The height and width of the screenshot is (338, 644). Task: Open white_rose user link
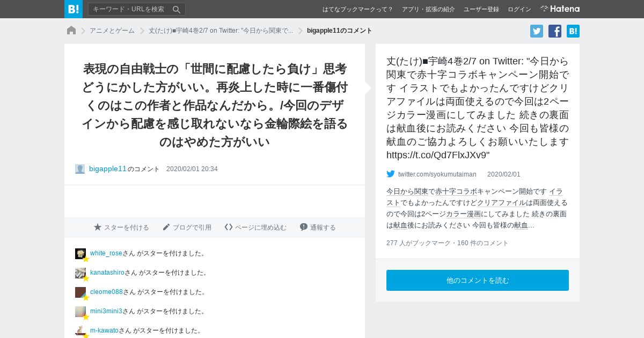[106, 253]
